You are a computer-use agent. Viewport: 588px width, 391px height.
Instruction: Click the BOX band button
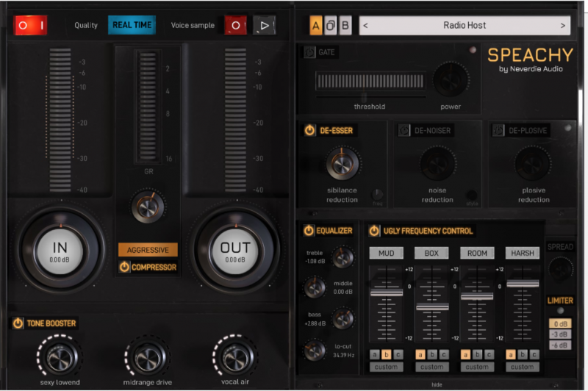pos(431,253)
